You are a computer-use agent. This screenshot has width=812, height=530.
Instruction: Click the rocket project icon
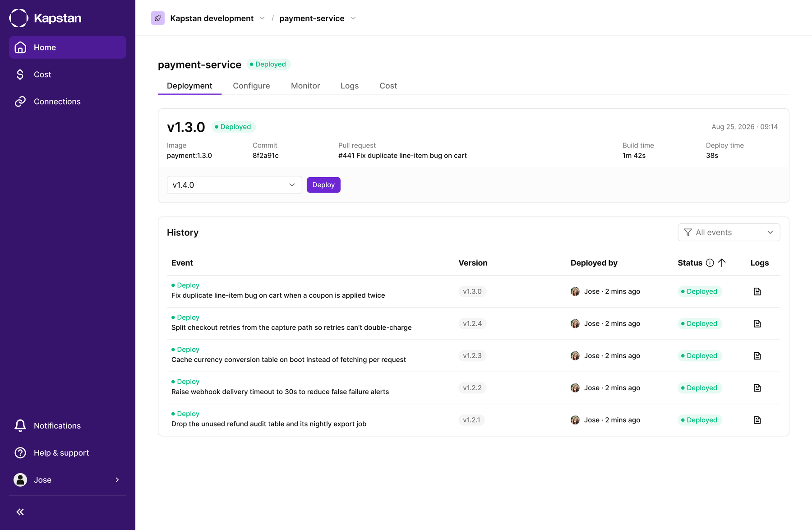click(x=158, y=18)
